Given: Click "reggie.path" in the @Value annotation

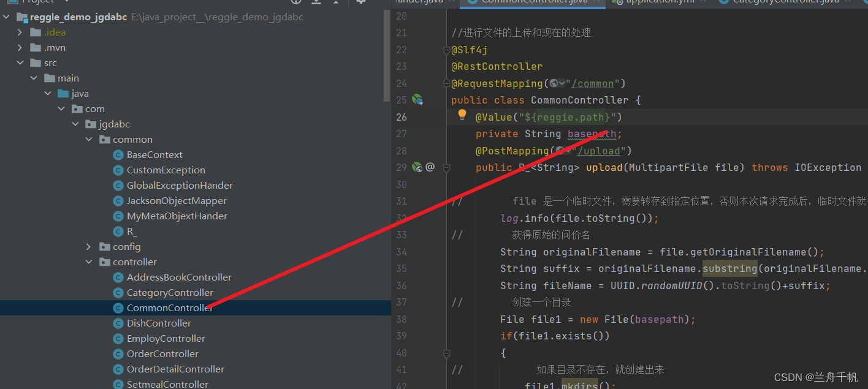Looking at the screenshot, I should [571, 117].
